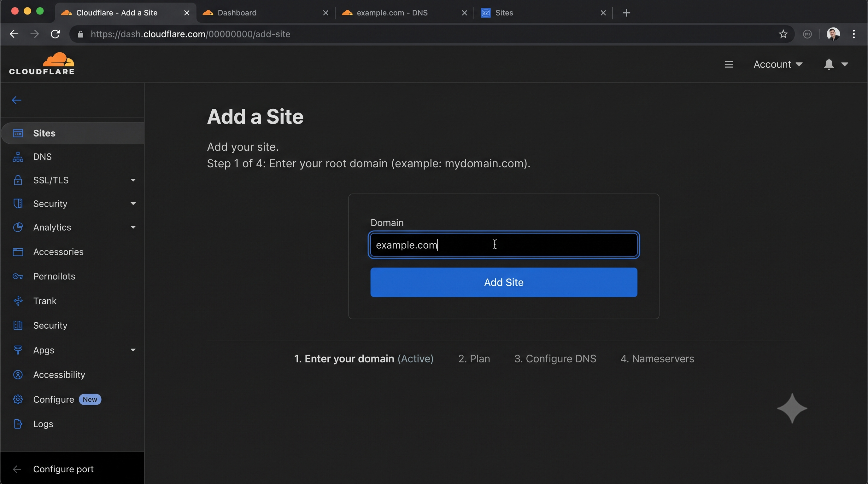This screenshot has height=484, width=868.
Task: Open the Account dropdown
Action: 778,64
